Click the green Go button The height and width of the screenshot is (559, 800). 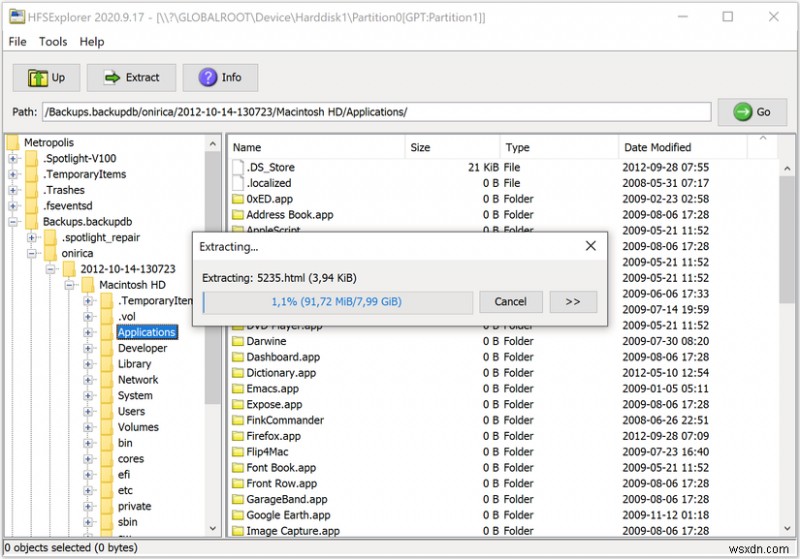pos(752,112)
